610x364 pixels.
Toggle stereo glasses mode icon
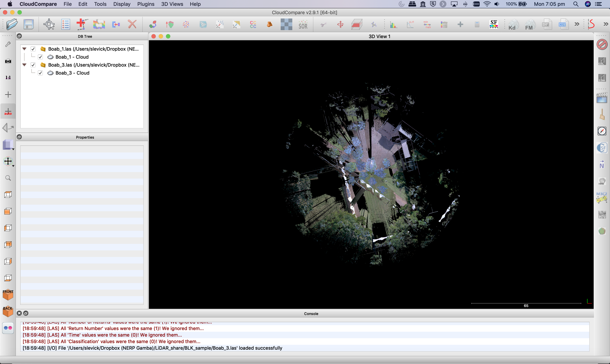tap(8, 328)
